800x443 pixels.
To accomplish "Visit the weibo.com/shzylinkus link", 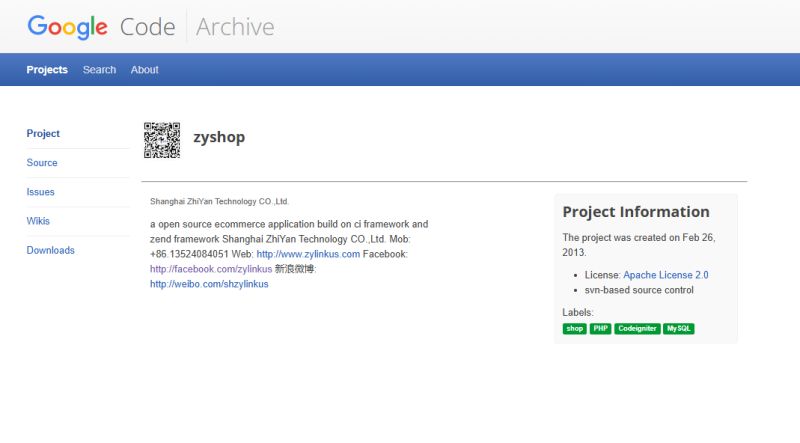I will point(209,284).
